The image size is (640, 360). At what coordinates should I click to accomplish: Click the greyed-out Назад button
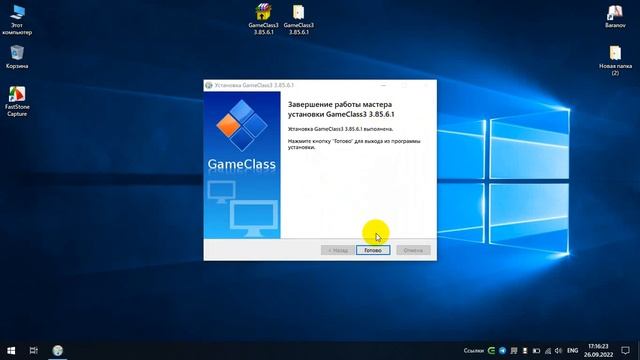click(x=338, y=250)
